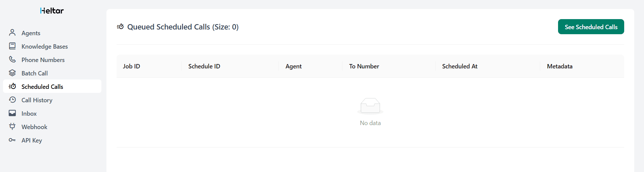Open the Webhook settings page
The width and height of the screenshot is (644, 172).
pyautogui.click(x=34, y=127)
